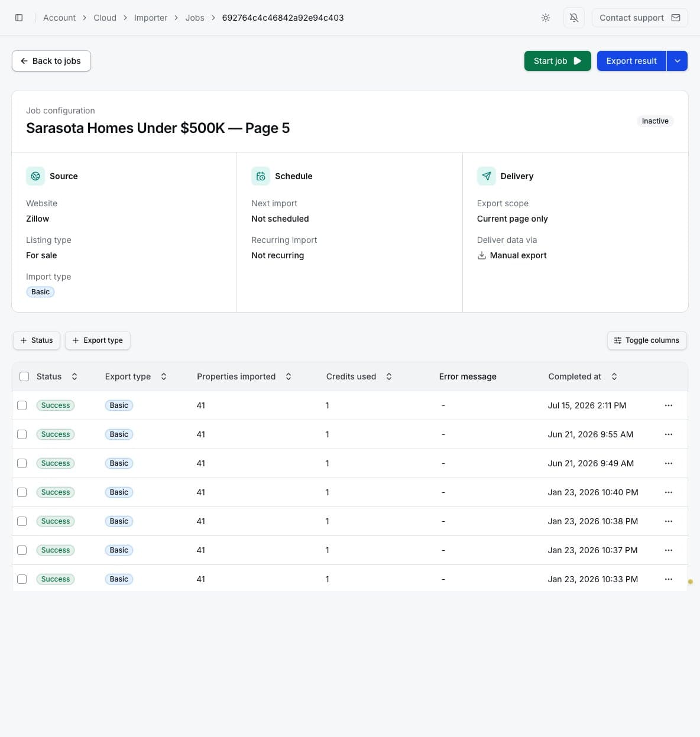Click the Error message column header
The height and width of the screenshot is (737, 700).
coord(468,376)
